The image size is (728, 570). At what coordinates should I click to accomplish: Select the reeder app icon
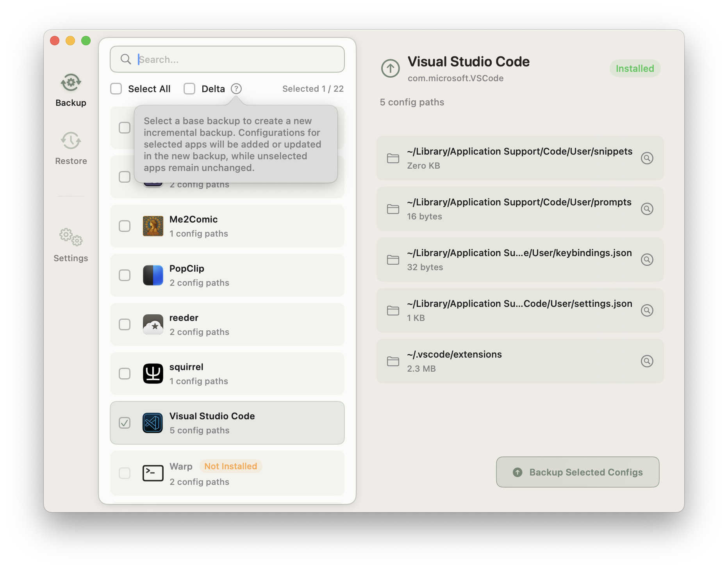(153, 324)
